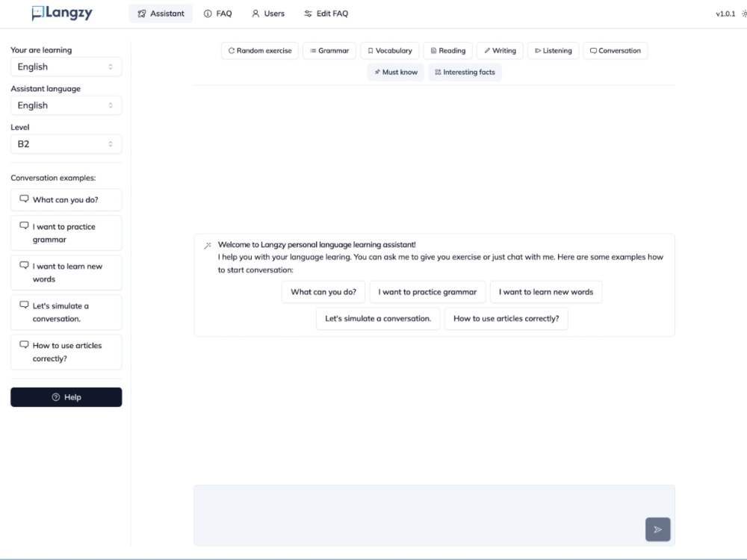Click the Must know button
This screenshot has width=747, height=560.
click(395, 72)
